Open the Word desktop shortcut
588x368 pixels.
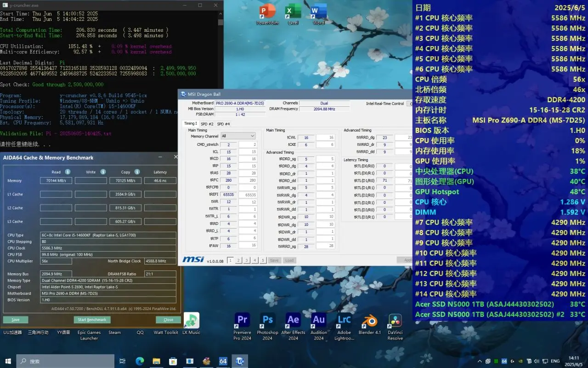point(318,14)
